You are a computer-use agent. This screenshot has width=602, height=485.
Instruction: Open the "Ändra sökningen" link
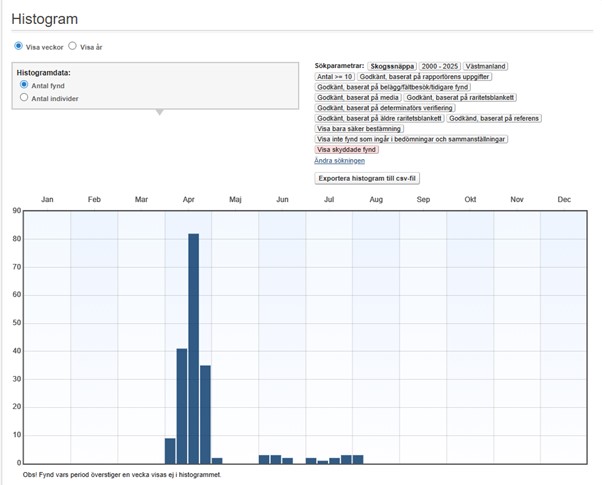click(340, 161)
